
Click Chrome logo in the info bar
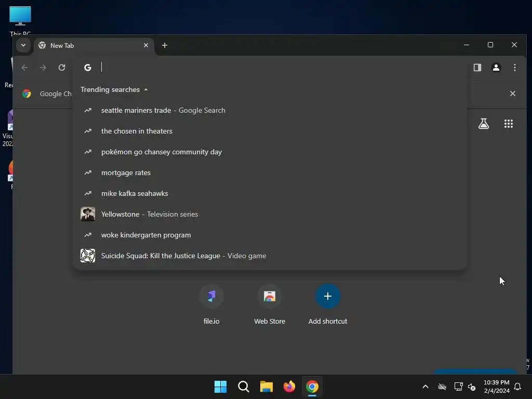pyautogui.click(x=26, y=94)
